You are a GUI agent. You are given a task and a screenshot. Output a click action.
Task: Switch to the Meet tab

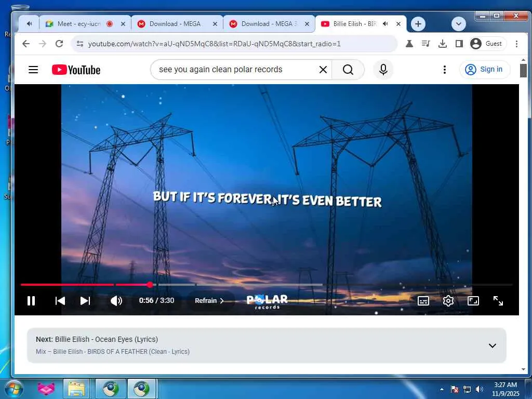(x=79, y=24)
